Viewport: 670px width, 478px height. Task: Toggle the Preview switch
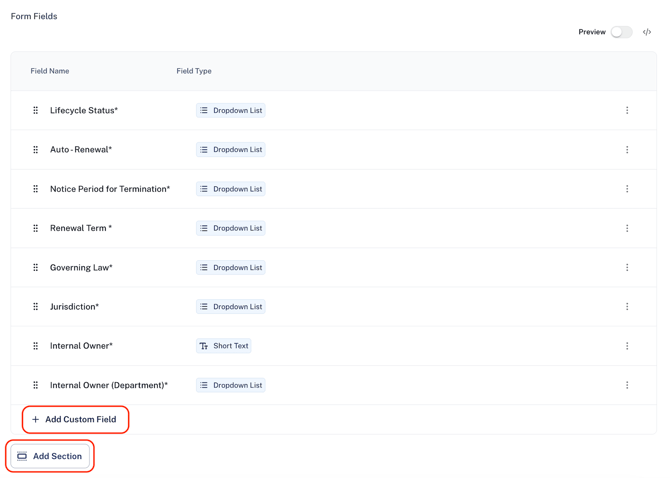click(x=621, y=32)
